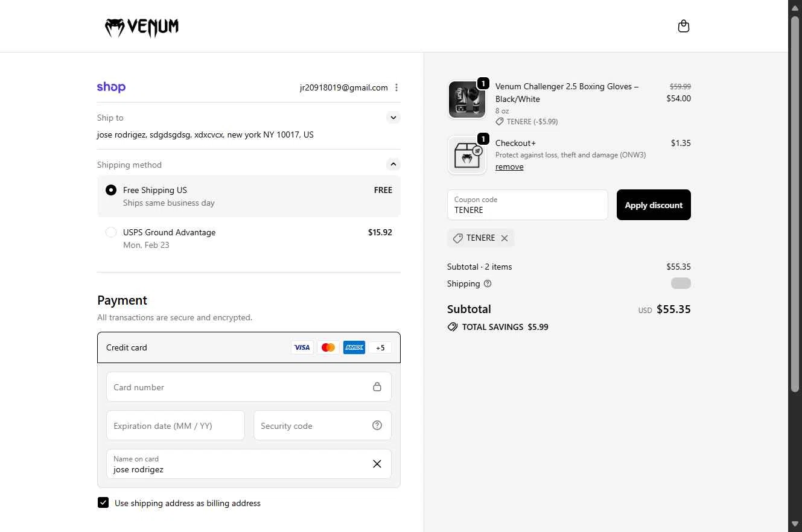Click the $1.35 Checkout+ price
This screenshot has width=802, height=532.
[681, 143]
